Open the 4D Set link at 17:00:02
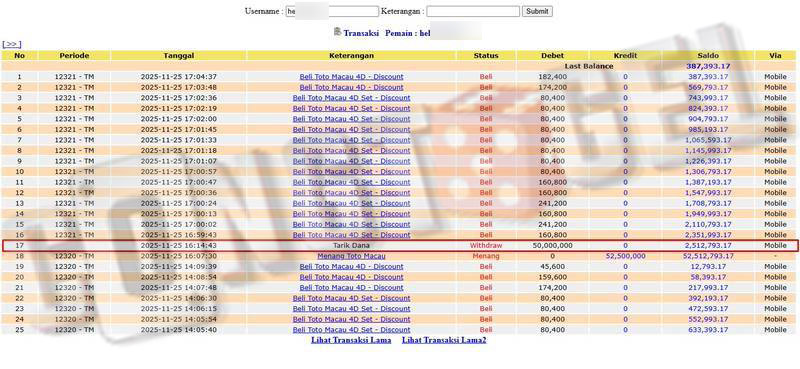 point(352,225)
